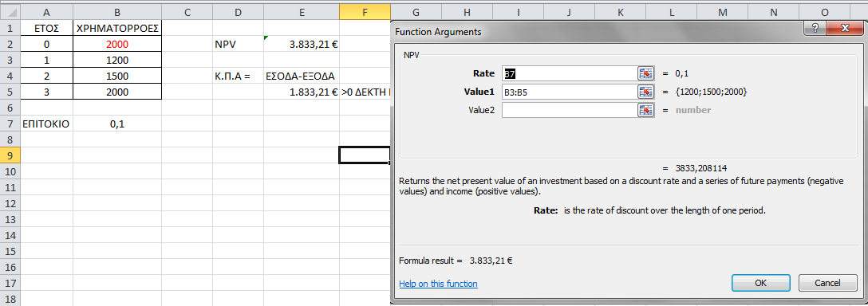Select the cell containing 1500

116,76
